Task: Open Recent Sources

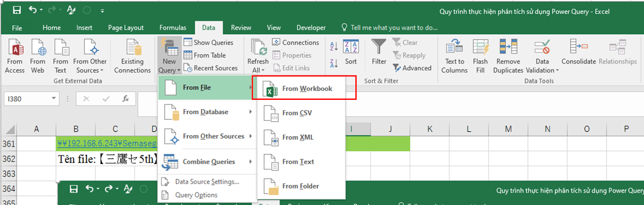Action: tap(211, 68)
